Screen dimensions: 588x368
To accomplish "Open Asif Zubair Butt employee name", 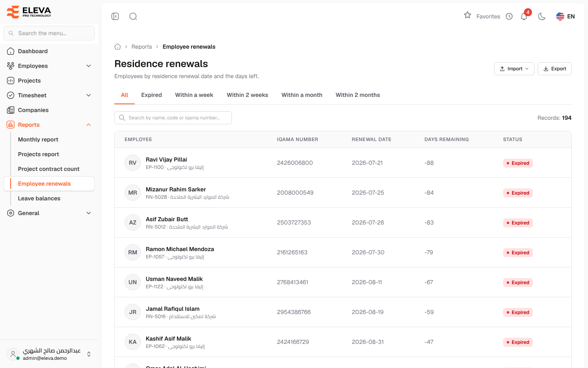I will tap(167, 219).
